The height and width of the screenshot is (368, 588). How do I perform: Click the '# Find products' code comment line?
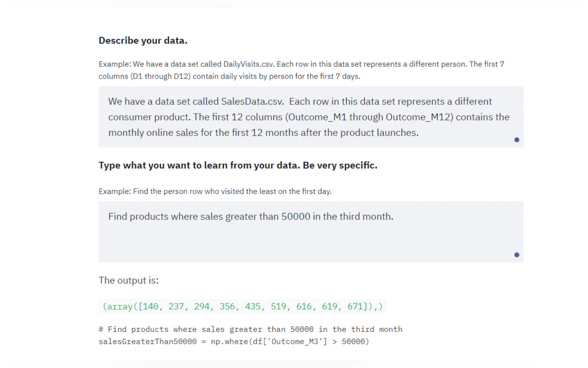[x=250, y=329]
